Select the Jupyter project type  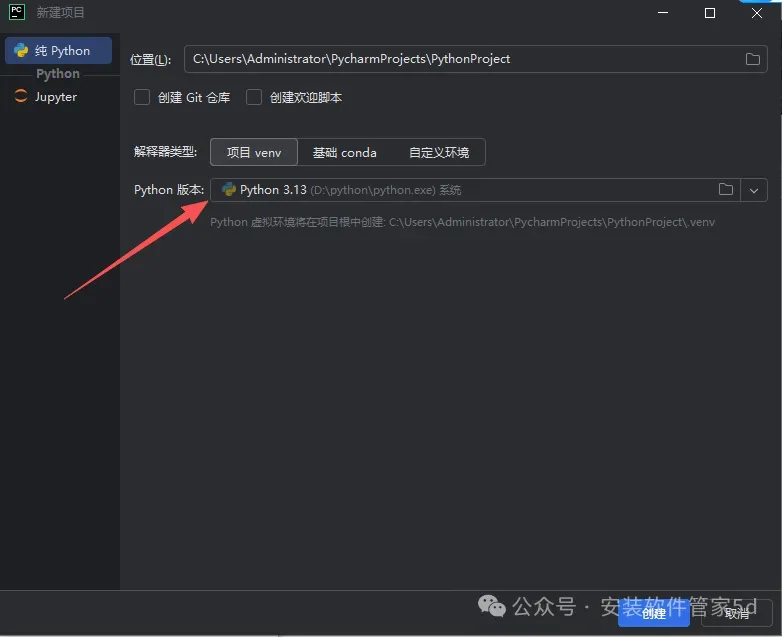58,97
